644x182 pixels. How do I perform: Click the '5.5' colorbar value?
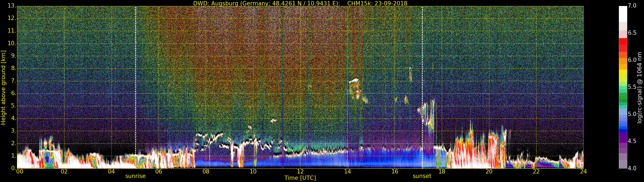[x=632, y=87]
